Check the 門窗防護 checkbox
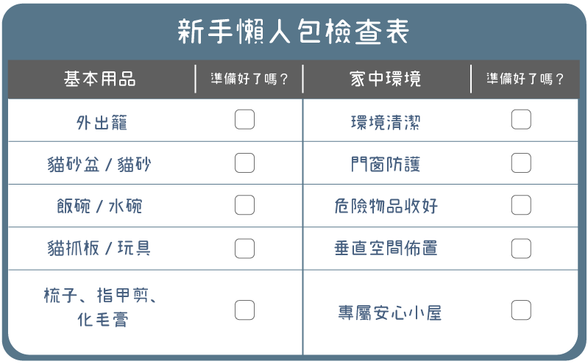This screenshot has height=364, width=588. click(x=520, y=163)
